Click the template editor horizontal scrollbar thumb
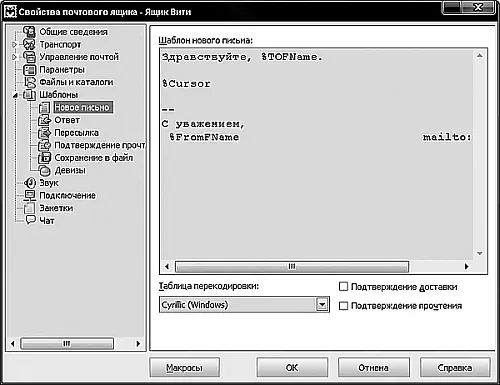 pos(292,266)
